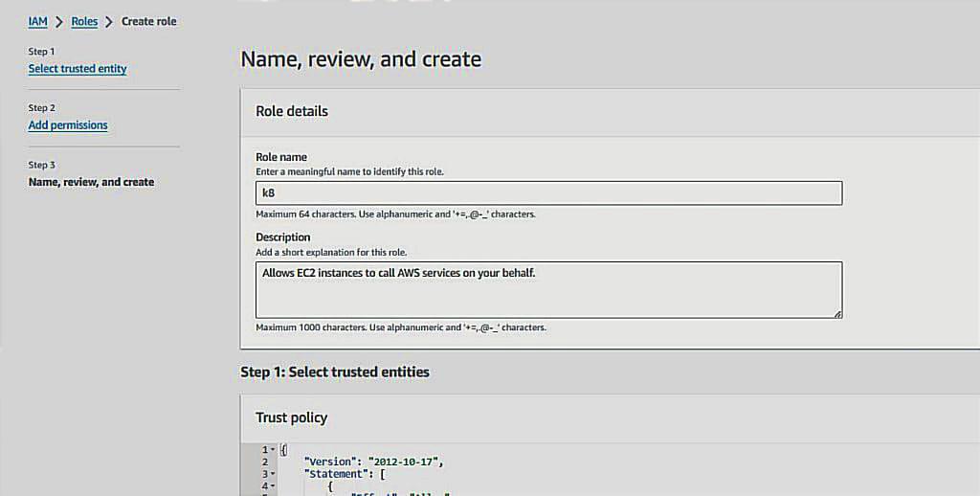Open the IAM breadcrumb link
The height and width of the screenshot is (496, 980).
click(37, 21)
